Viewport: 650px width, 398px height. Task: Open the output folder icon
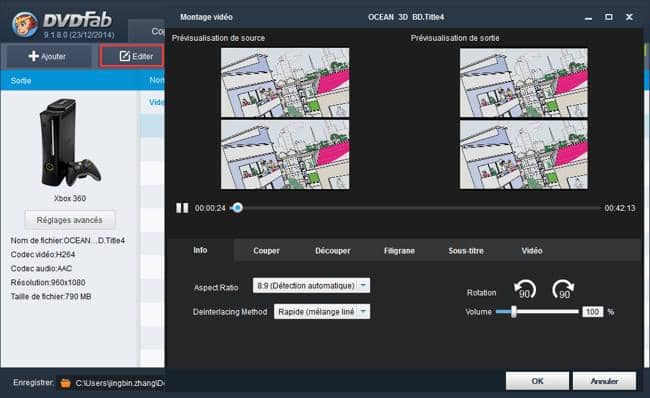click(65, 383)
